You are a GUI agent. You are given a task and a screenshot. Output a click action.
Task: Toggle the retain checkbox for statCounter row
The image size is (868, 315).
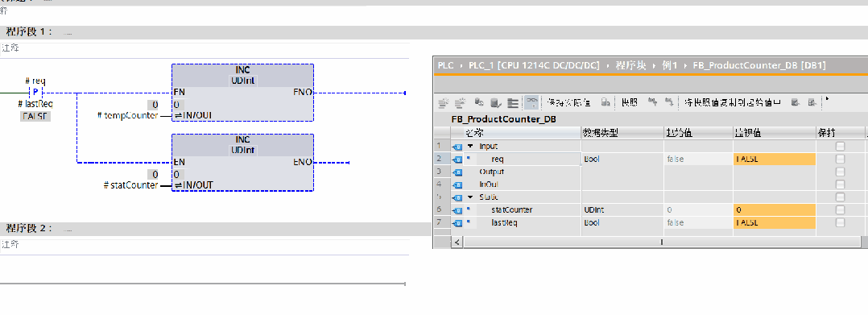coord(841,209)
